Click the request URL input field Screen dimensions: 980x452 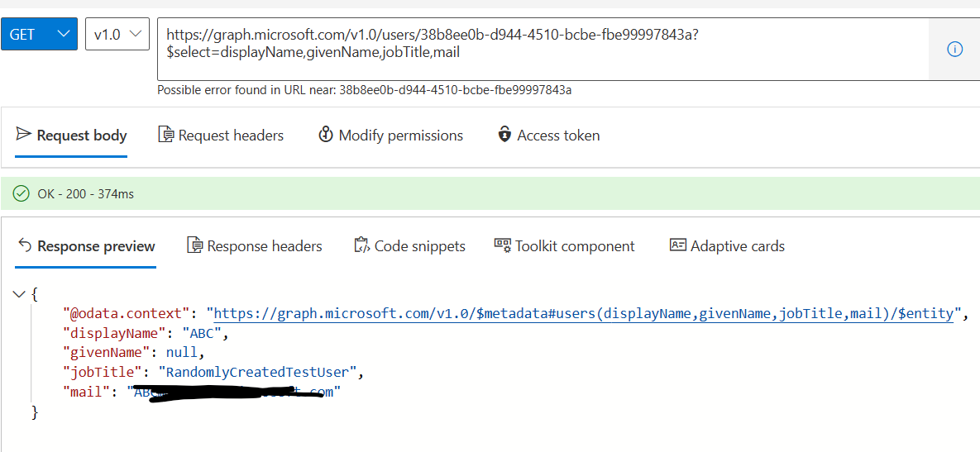coord(543,50)
